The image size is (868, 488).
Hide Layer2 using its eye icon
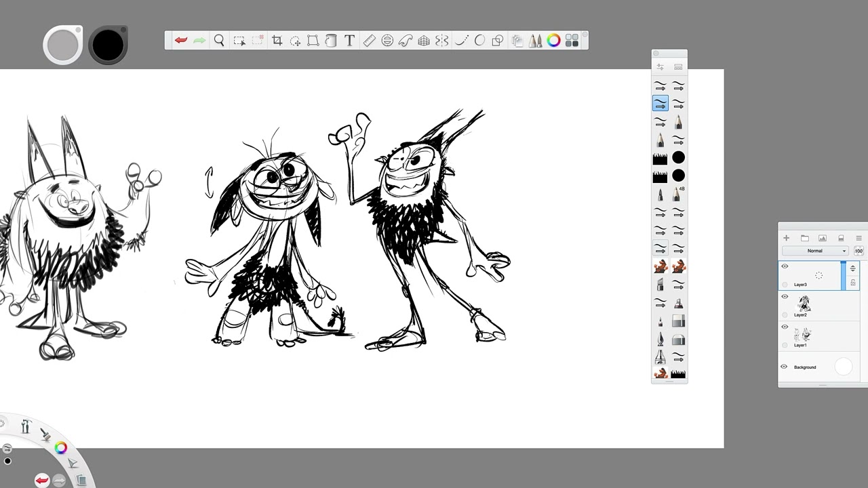click(785, 297)
